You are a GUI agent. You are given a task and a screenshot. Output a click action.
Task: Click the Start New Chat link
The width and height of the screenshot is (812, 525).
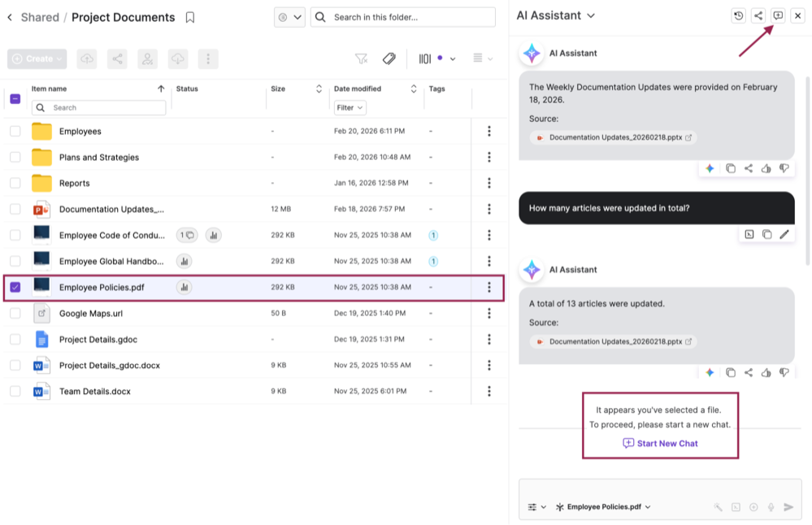click(x=660, y=443)
